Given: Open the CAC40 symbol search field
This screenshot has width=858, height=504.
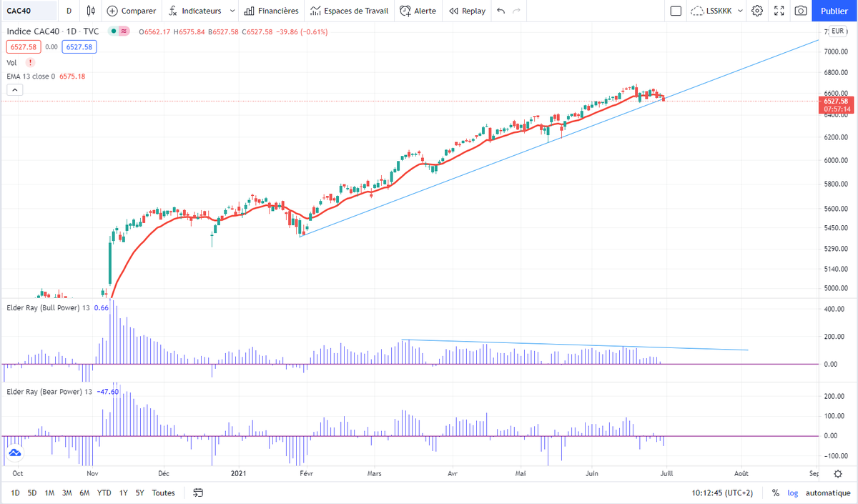Looking at the screenshot, I should tap(29, 11).
